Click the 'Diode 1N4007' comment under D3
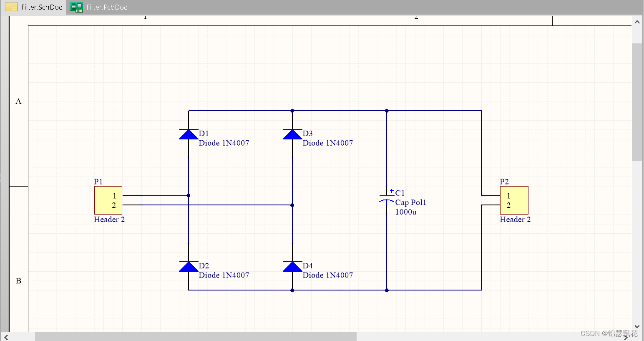644x341 pixels. (x=328, y=143)
